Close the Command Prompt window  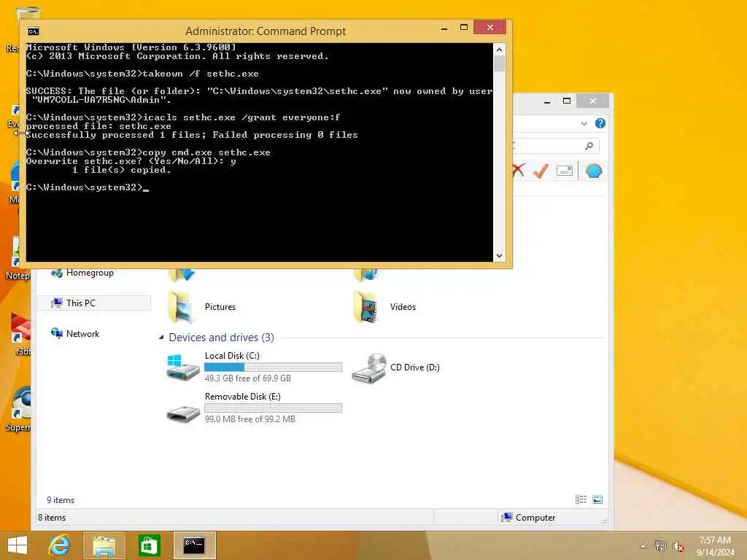(x=489, y=28)
